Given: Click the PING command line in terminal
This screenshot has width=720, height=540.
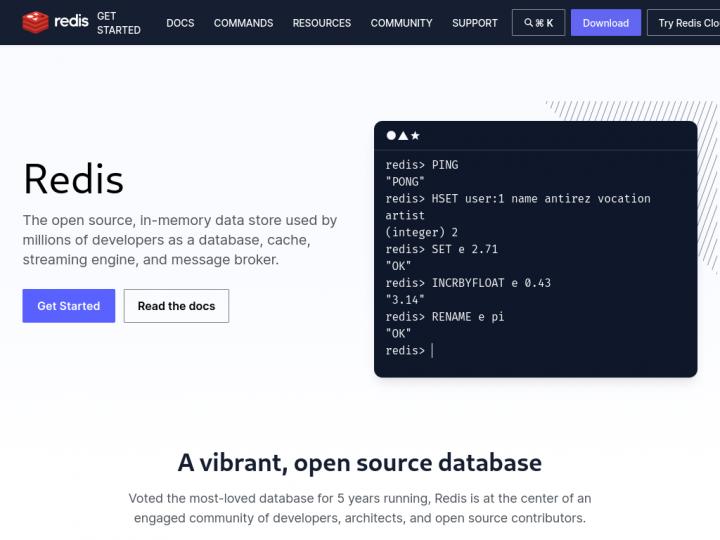Looking at the screenshot, I should tap(422, 165).
